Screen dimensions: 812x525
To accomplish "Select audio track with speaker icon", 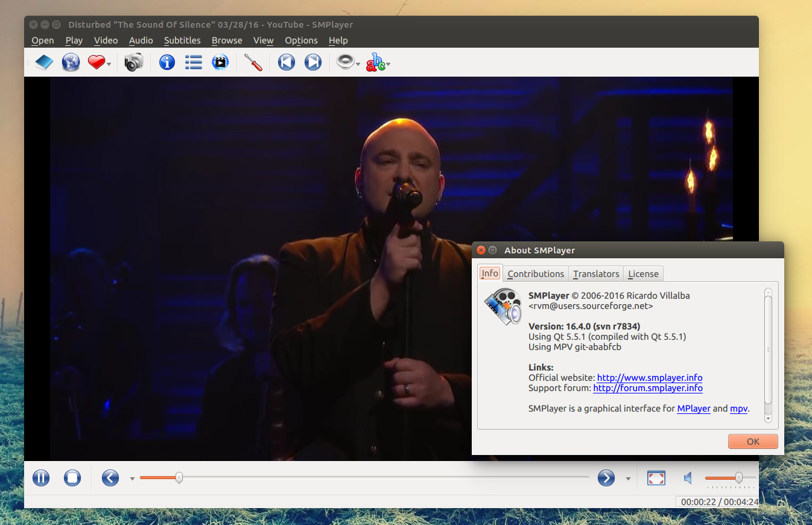I will click(x=345, y=62).
